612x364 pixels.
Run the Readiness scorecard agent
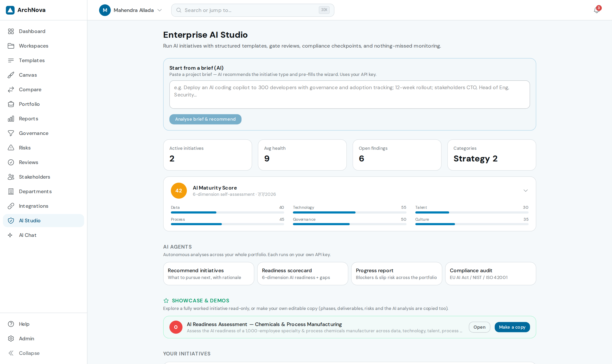pyautogui.click(x=303, y=274)
